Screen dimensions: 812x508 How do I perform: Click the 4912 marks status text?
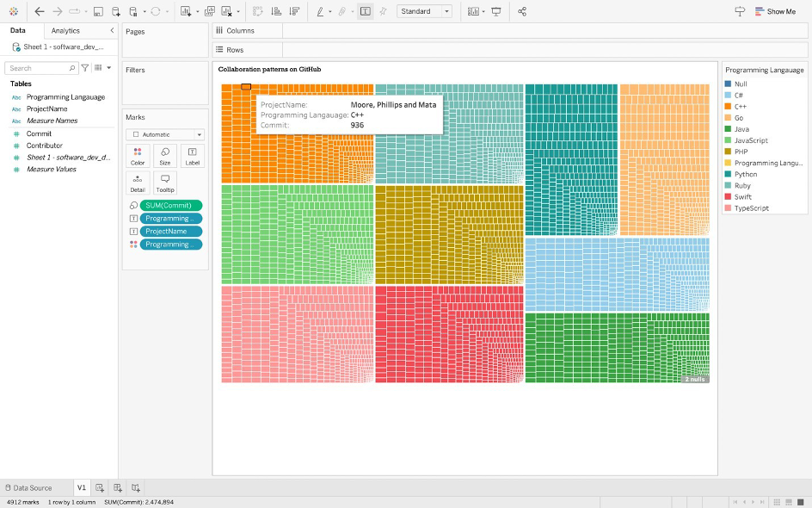23,502
